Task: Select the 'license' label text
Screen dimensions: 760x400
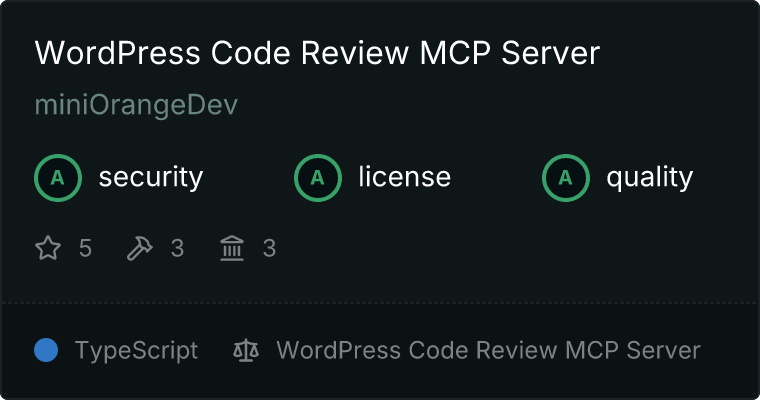Action: tap(405, 177)
